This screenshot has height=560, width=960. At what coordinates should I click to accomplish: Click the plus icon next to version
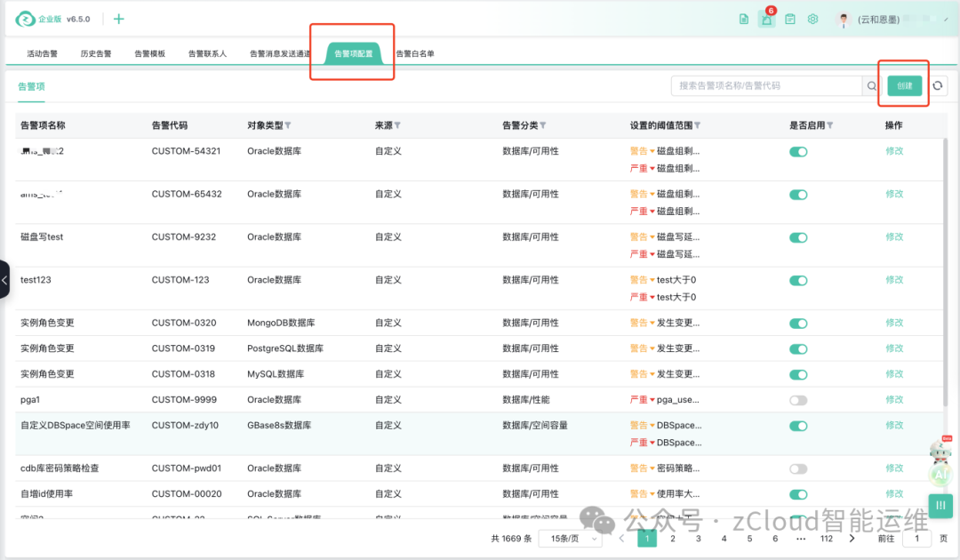click(119, 20)
